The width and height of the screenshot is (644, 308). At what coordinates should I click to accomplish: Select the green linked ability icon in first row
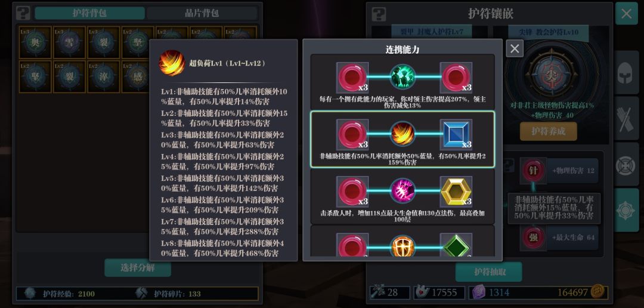(402, 77)
